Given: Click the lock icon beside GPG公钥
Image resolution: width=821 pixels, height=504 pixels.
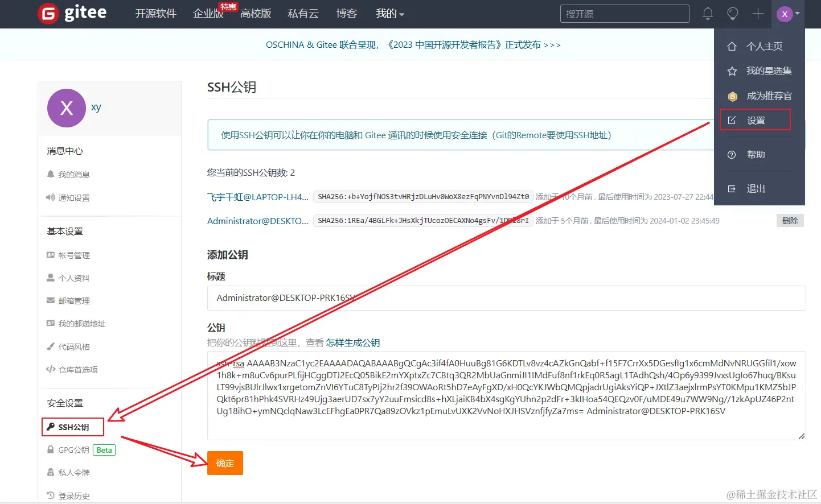Looking at the screenshot, I should pos(51,449).
